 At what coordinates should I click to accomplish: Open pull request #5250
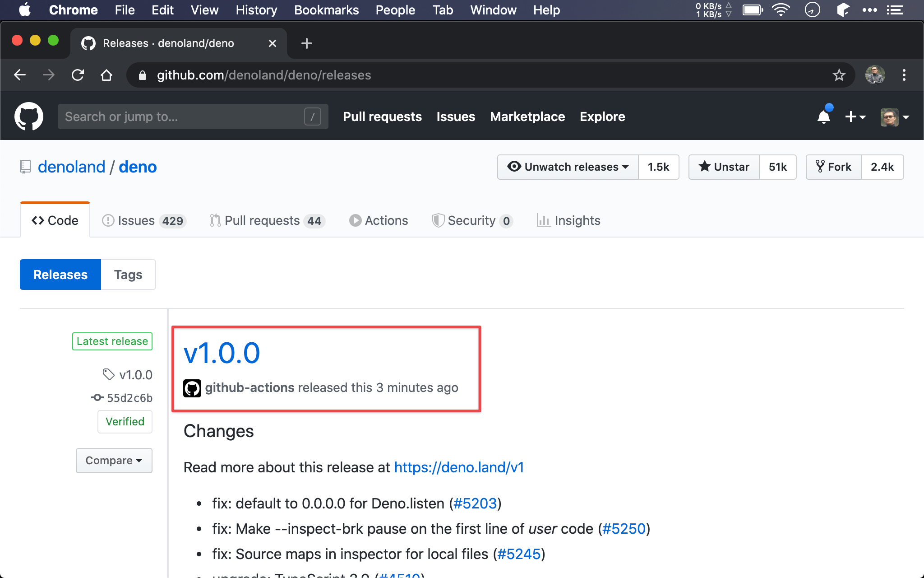click(x=624, y=528)
